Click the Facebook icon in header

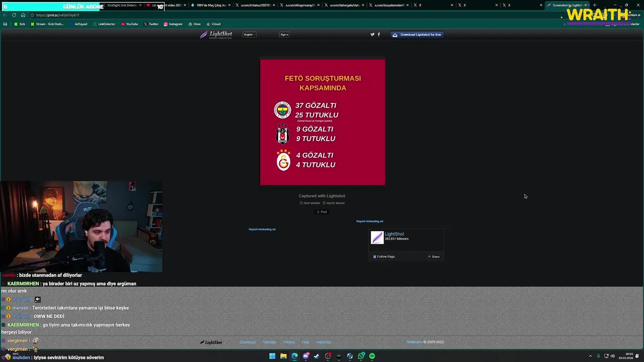(x=379, y=35)
